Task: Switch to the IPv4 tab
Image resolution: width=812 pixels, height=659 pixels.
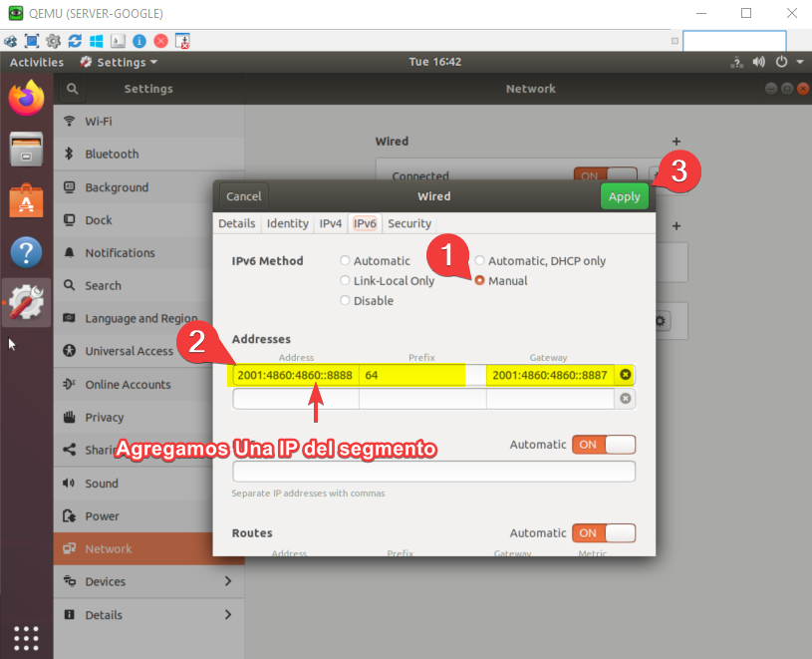Action: pos(330,223)
